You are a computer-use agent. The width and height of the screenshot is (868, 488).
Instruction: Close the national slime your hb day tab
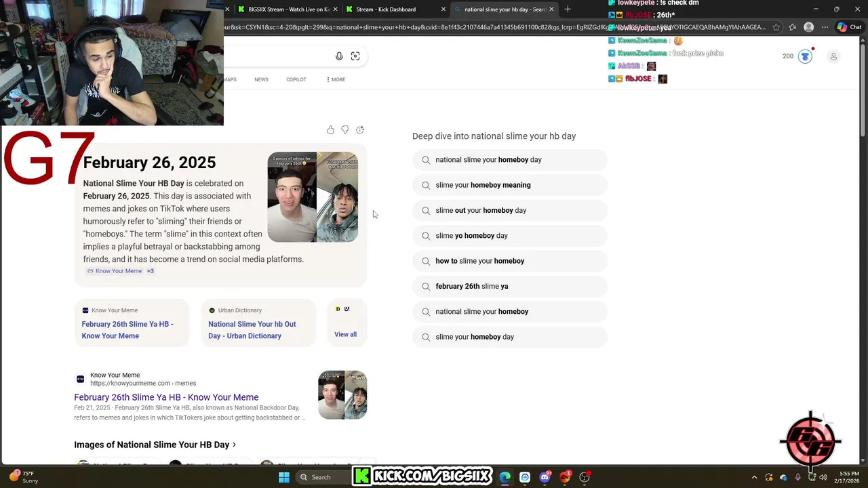tap(551, 9)
